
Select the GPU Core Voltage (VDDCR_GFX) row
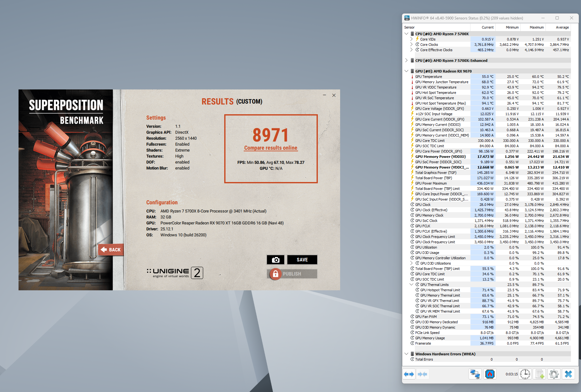(490, 109)
